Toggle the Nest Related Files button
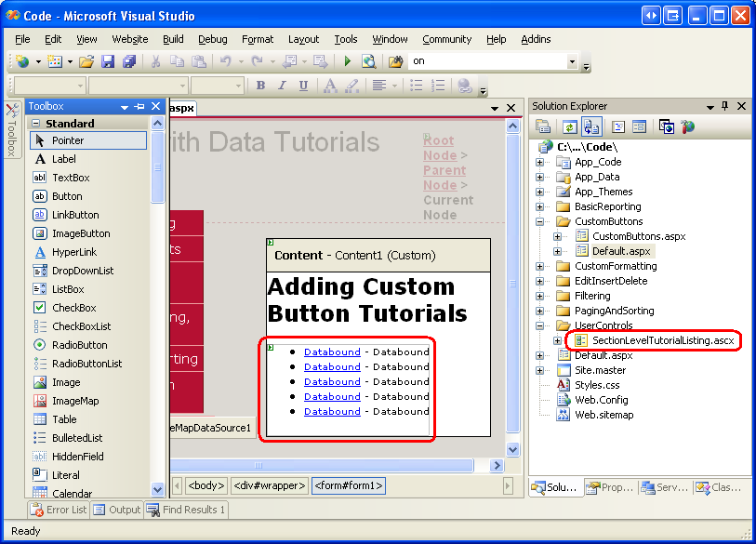Screen dimensions: 756x544 point(592,127)
